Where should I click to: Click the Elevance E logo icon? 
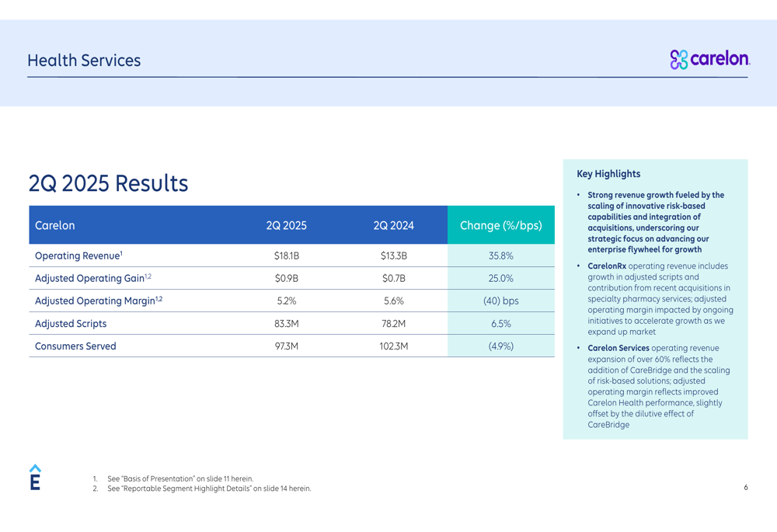pos(35,478)
